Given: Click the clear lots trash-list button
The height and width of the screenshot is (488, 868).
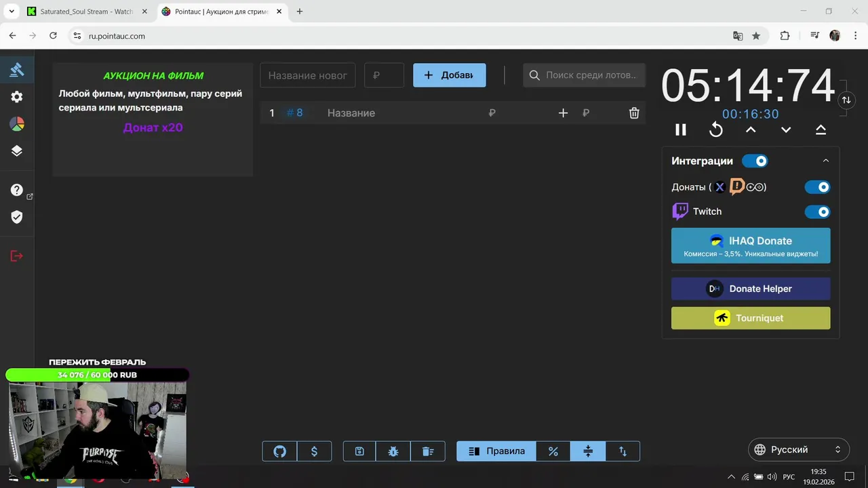Looking at the screenshot, I should tap(428, 451).
